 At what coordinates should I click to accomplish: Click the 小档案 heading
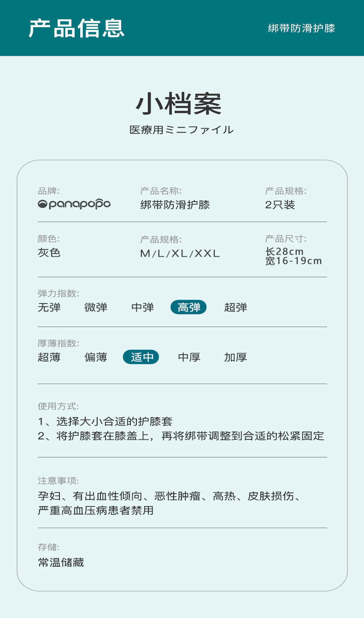coord(179,104)
